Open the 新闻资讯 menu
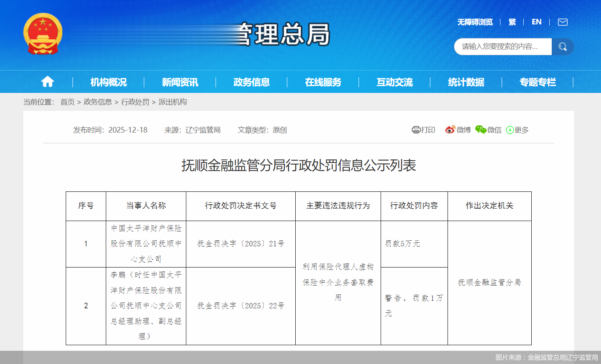The height and width of the screenshot is (364, 601). 180,82
